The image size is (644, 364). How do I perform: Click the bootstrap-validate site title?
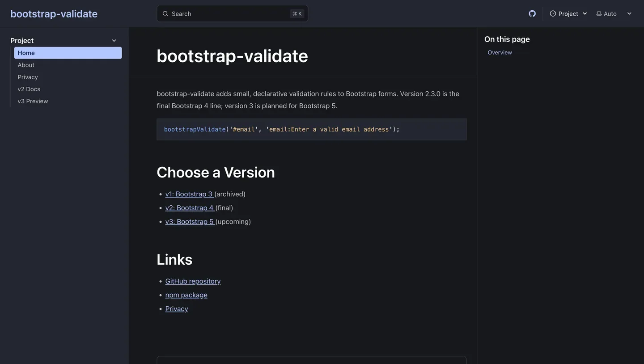point(54,13)
